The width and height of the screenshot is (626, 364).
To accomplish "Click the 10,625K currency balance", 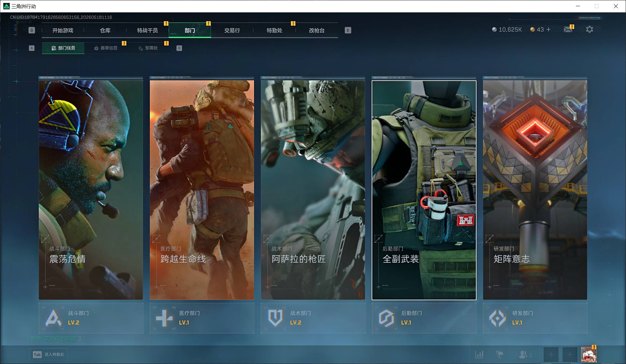I will point(507,30).
